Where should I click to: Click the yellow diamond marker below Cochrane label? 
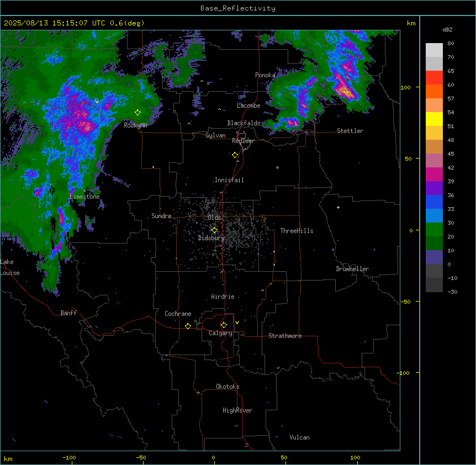(x=188, y=326)
